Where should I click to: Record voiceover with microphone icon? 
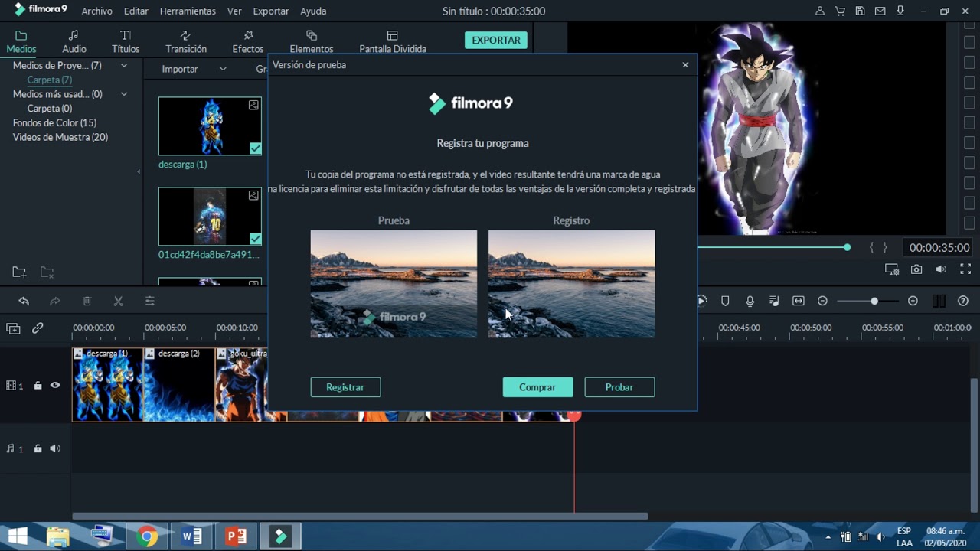[x=750, y=301]
